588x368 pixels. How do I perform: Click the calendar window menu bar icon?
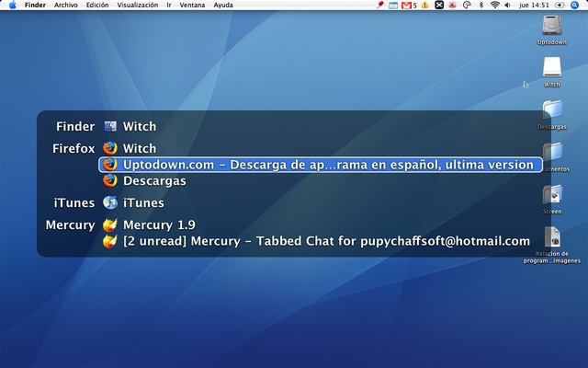tap(393, 6)
